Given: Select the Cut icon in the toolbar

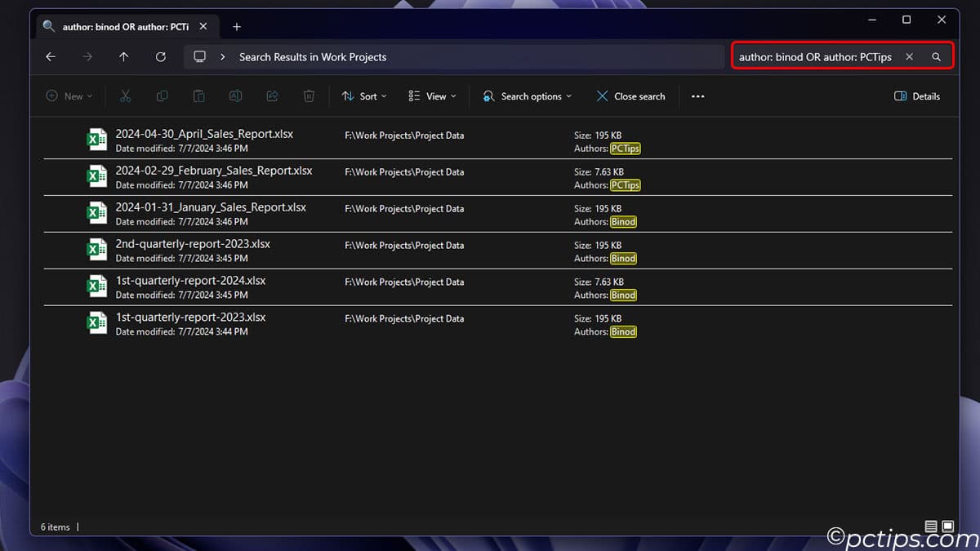Looking at the screenshot, I should coord(125,96).
